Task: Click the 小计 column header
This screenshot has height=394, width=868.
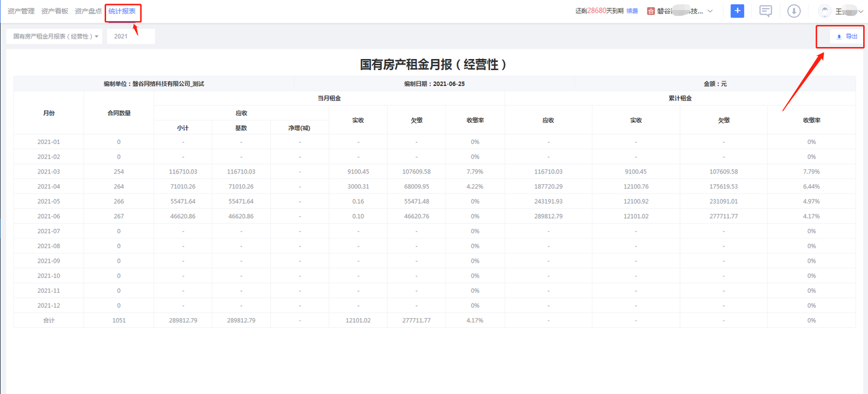Action: (183, 127)
